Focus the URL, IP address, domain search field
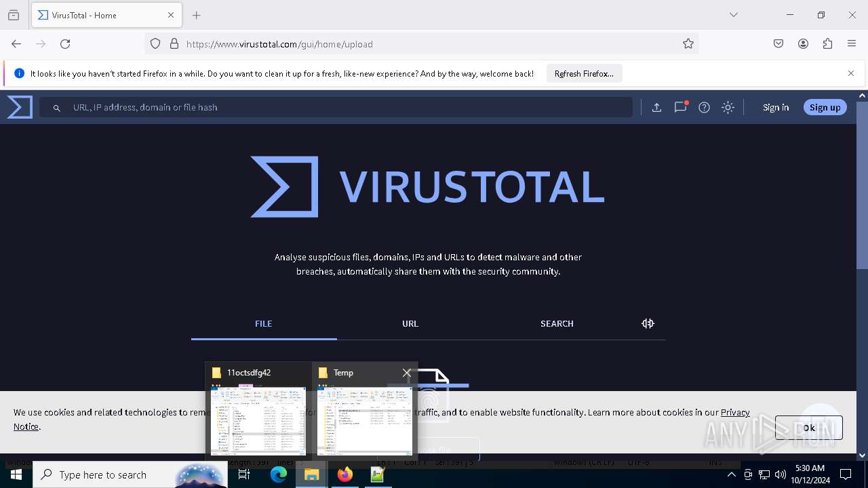Screen dimensions: 868x488 (336, 107)
